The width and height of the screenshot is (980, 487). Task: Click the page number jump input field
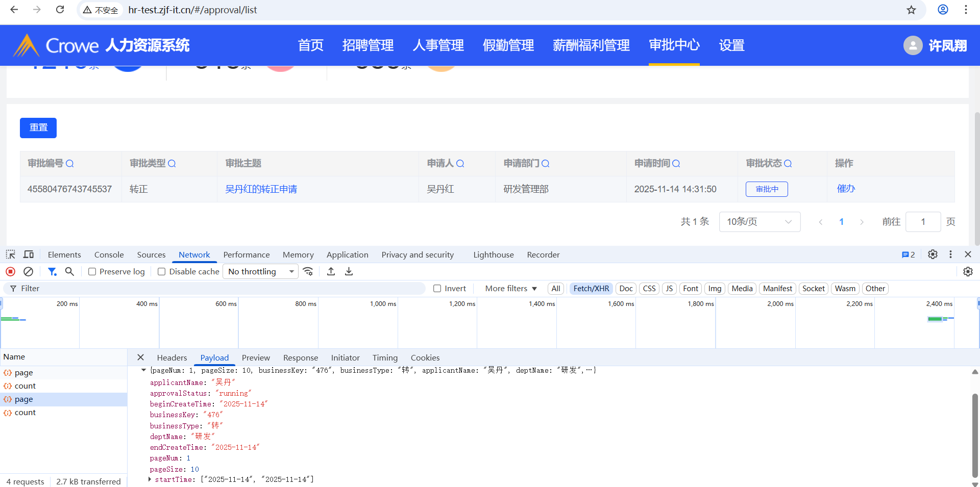(x=923, y=222)
